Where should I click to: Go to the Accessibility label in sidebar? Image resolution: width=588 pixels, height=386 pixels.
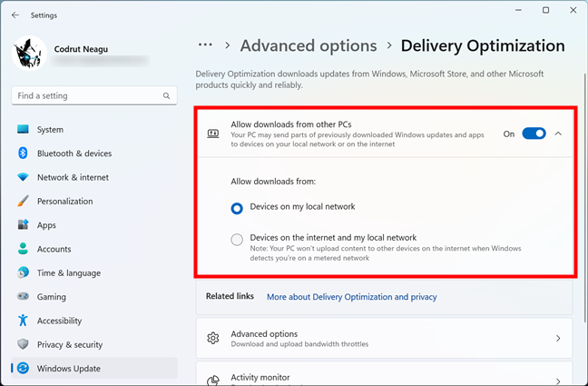point(59,321)
